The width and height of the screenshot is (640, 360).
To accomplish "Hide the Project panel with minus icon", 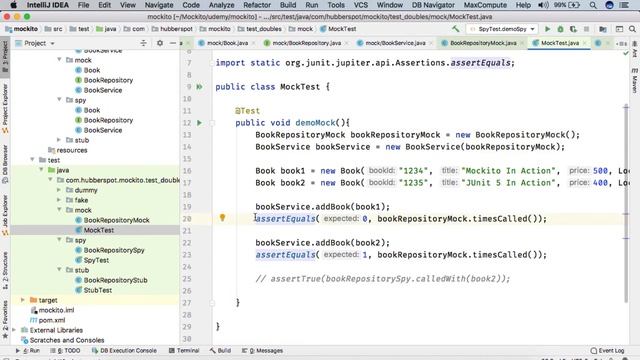I will click(173, 43).
